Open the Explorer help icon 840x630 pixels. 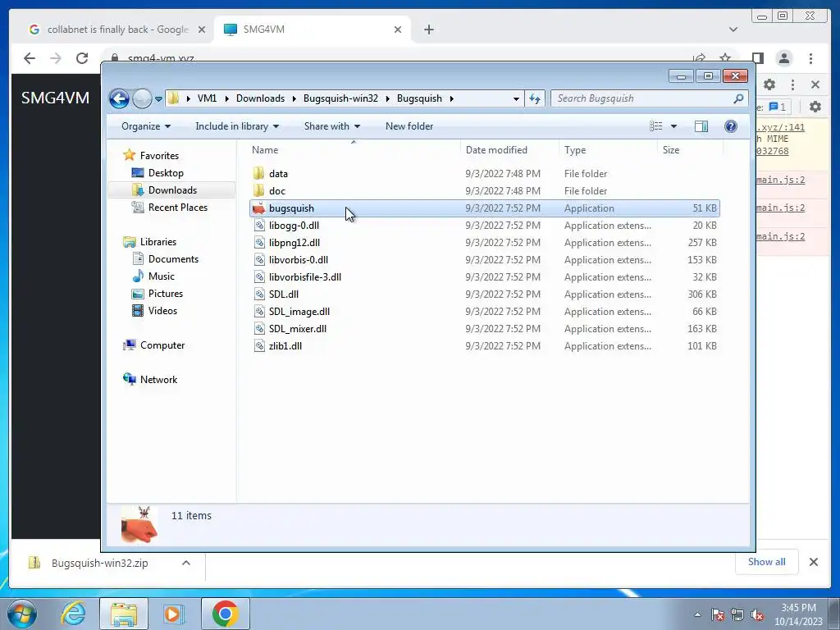click(731, 126)
